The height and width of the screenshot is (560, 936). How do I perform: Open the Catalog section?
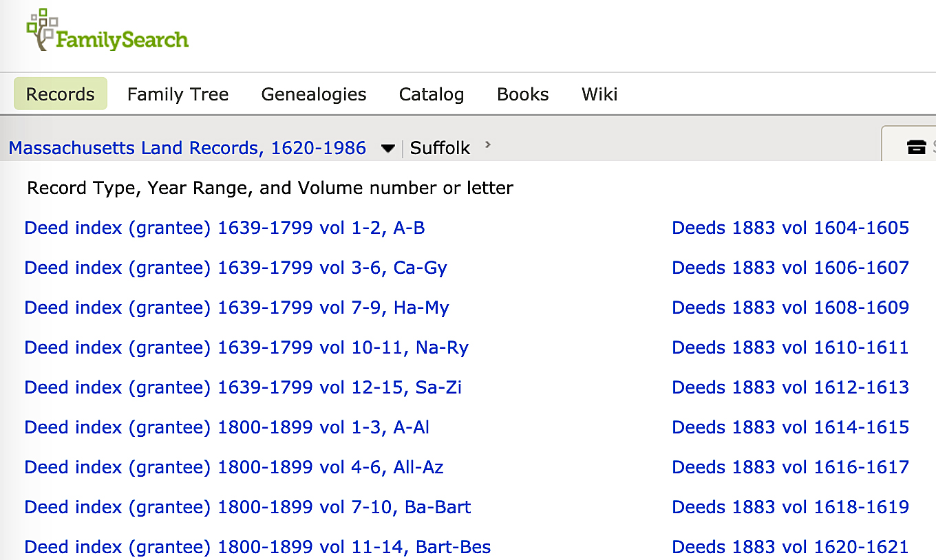[431, 94]
